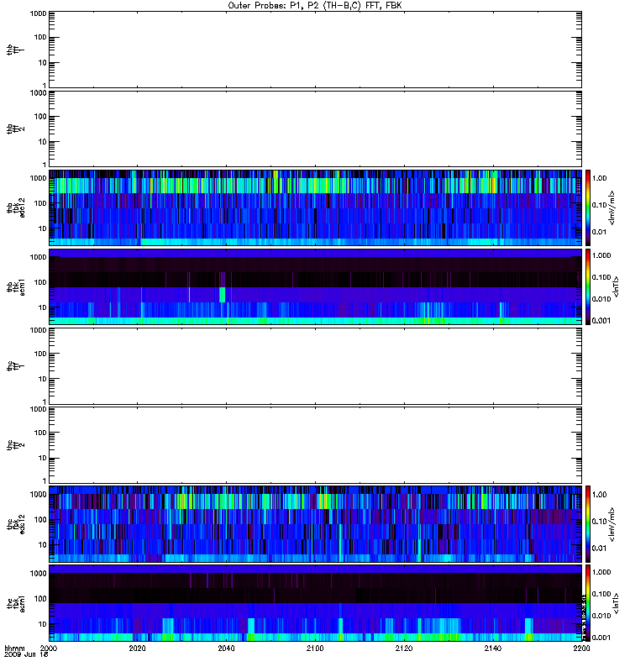
Task: Click the 2140 time axis label
Action: [493, 648]
